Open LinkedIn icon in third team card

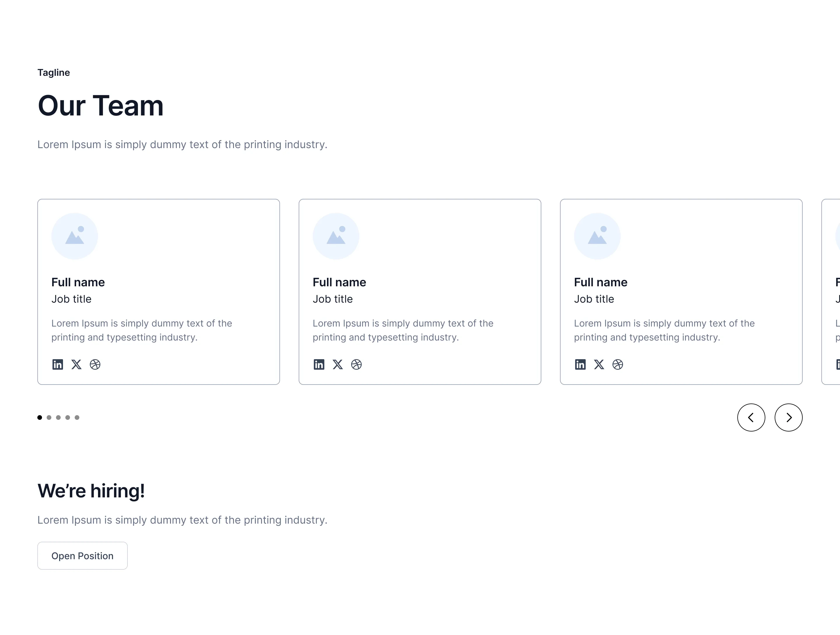click(580, 364)
